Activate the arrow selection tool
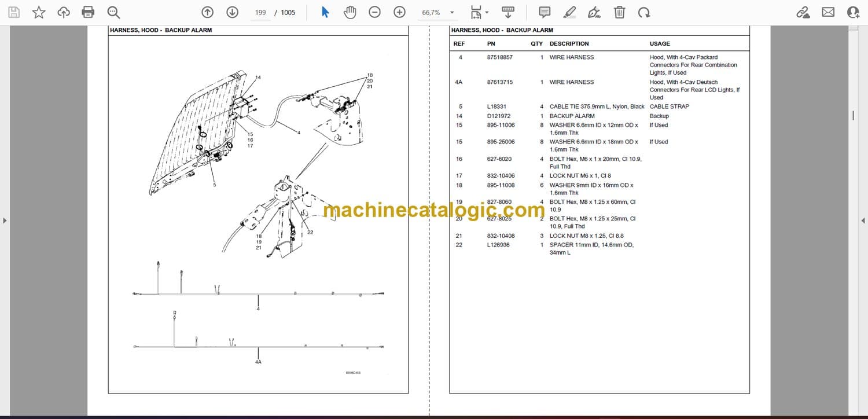868x419 pixels. pyautogui.click(x=325, y=12)
